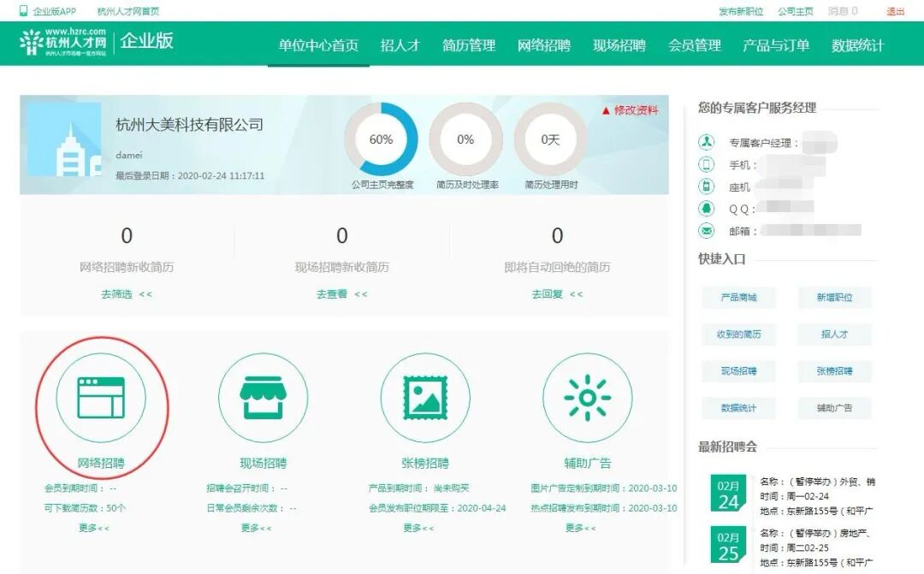This screenshot has width=924, height=574.
Task: Click the 02月 25 date badge
Action: (728, 545)
